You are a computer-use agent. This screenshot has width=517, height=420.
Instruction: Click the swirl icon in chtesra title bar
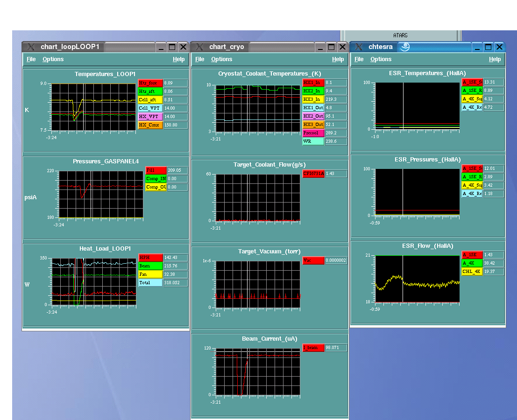405,47
